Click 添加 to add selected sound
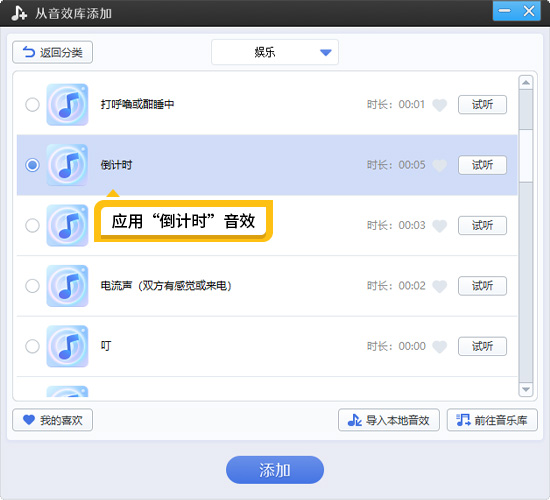The height and width of the screenshot is (500, 550). click(x=275, y=470)
